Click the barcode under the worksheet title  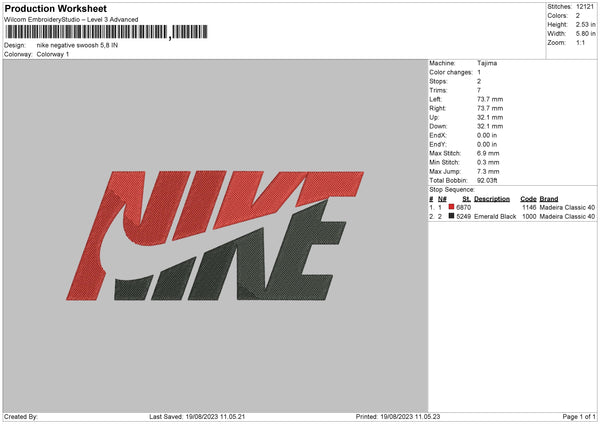click(x=106, y=32)
